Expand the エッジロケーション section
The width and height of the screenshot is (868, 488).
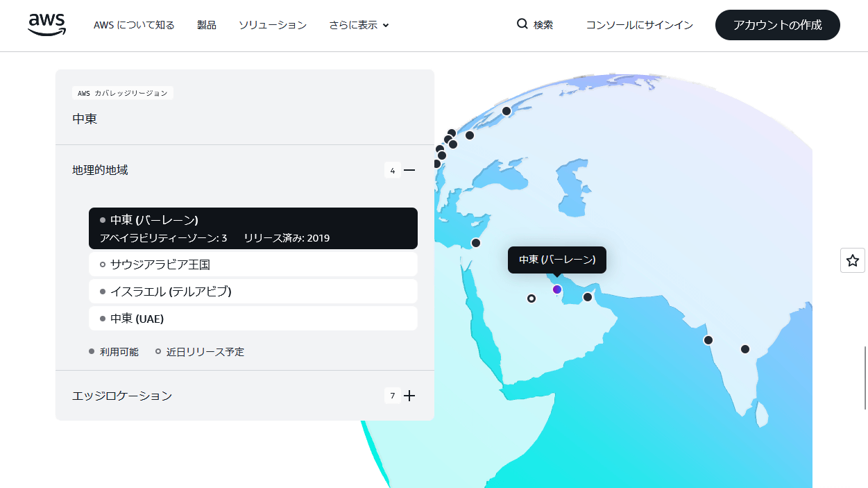click(409, 396)
